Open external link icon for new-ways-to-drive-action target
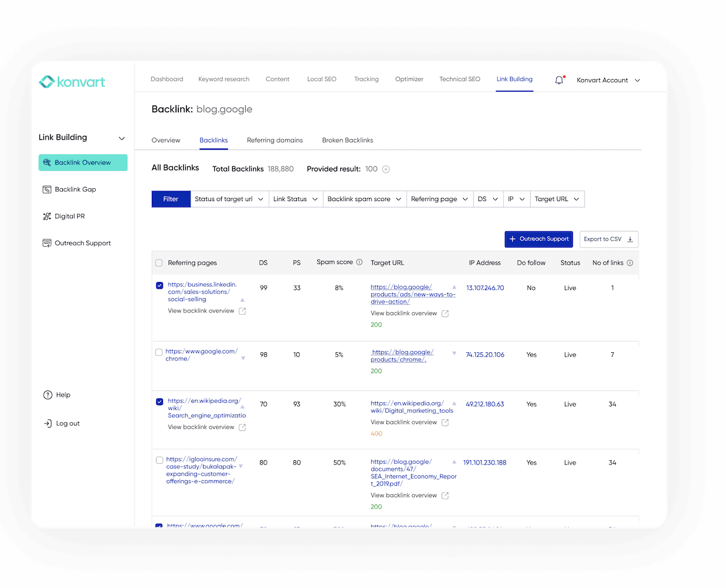This screenshot has height=588, width=726. tap(445, 313)
